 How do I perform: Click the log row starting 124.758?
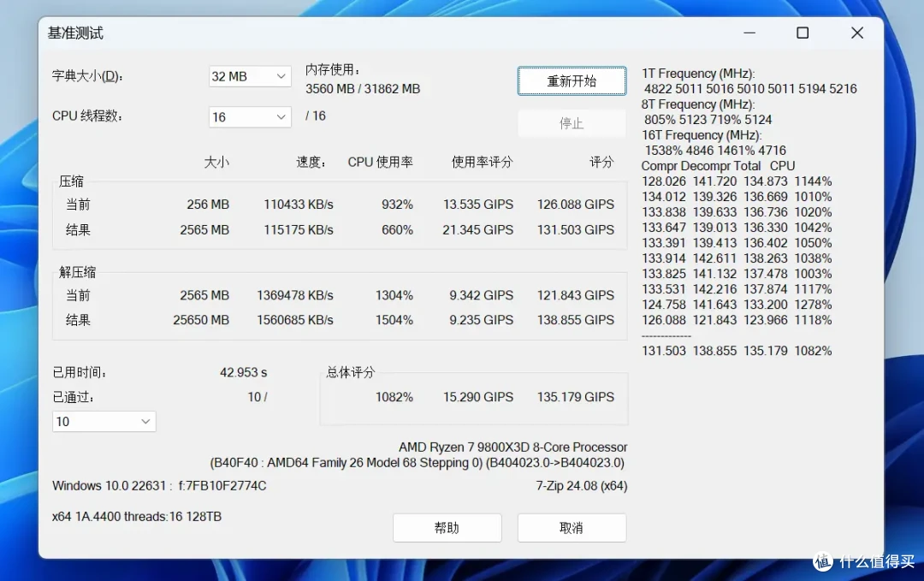click(737, 305)
